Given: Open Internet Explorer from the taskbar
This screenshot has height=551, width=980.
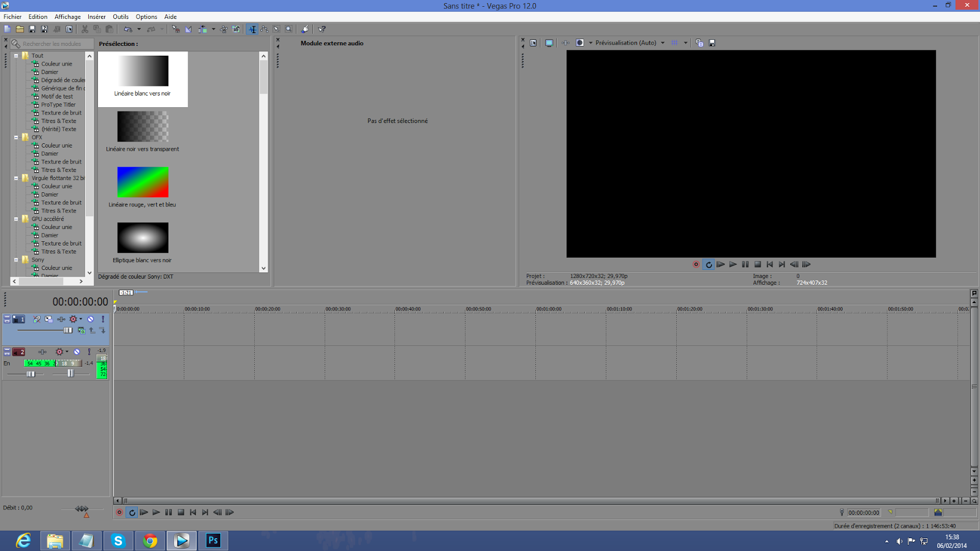Looking at the screenshot, I should 23,541.
